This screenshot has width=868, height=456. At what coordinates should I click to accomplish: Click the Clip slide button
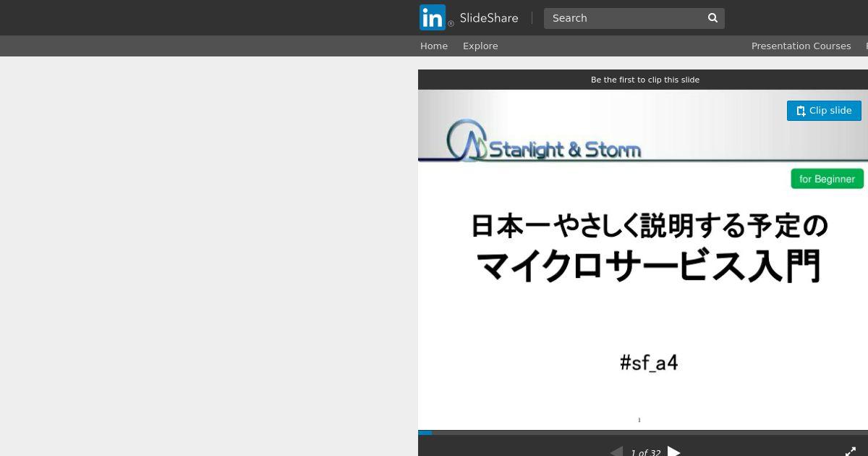824,111
